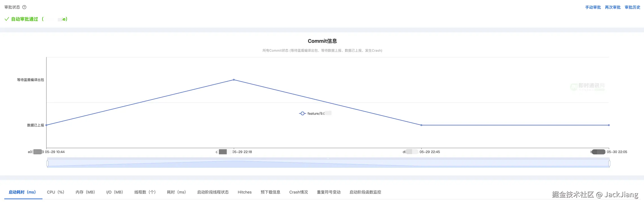The image size is (644, 205).
Task: Open the 线程数 (个) tab
Action: (x=145, y=192)
